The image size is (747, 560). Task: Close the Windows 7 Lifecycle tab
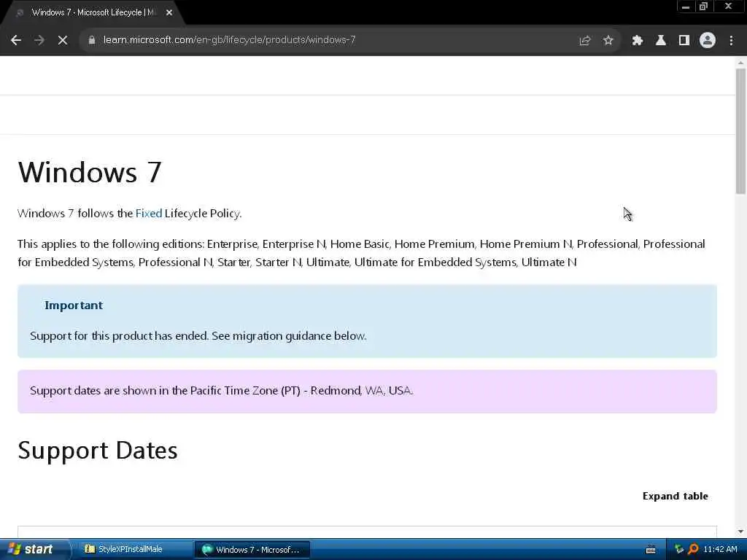[169, 13]
